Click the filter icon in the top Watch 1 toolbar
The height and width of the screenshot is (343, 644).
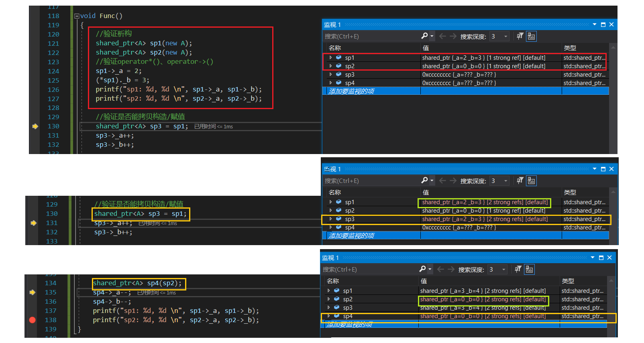pos(520,36)
